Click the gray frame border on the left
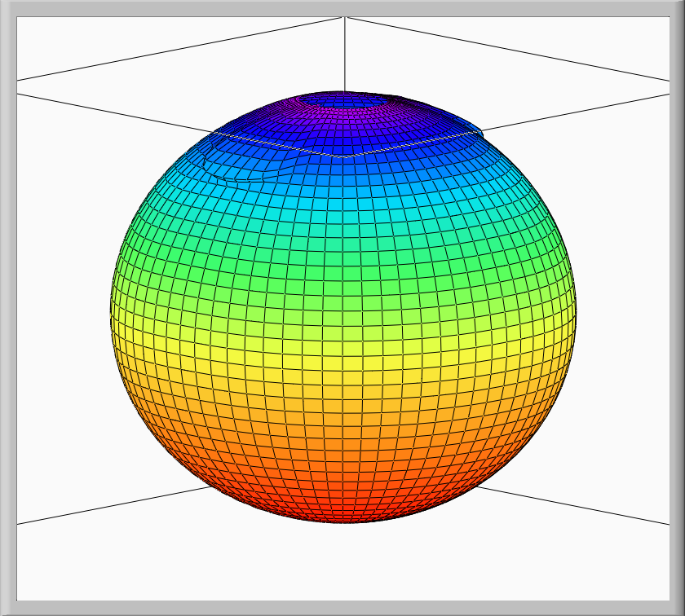The image size is (685, 616). point(8,308)
